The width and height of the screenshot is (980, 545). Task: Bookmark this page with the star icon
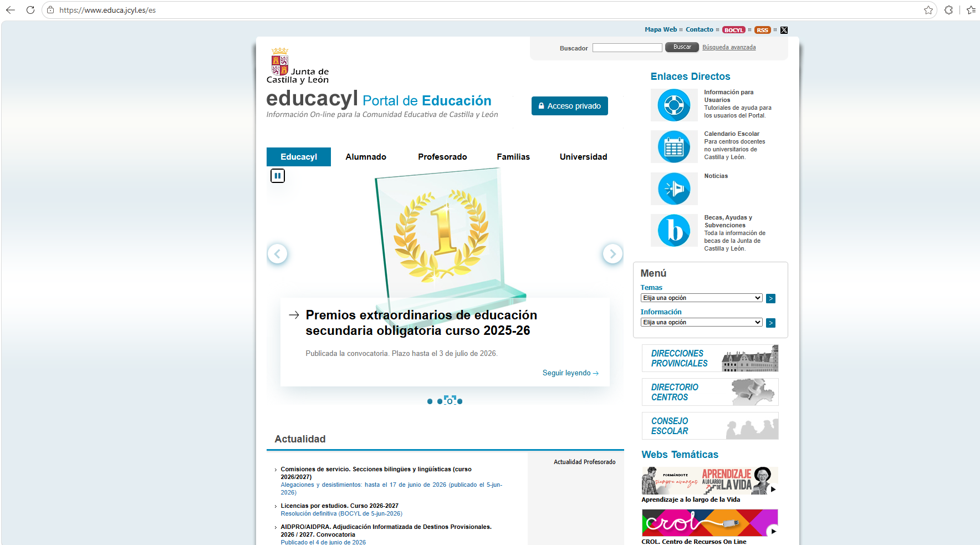point(928,10)
